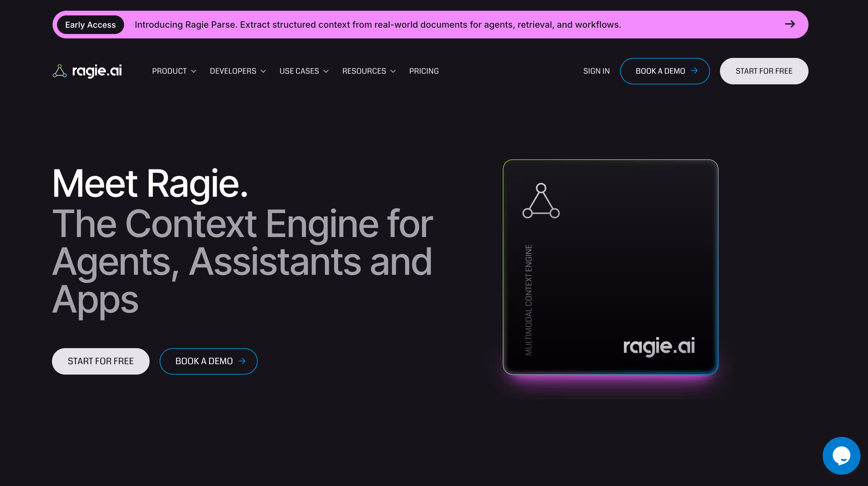Click ragie.ai wordmark on the glowing card
The image size is (868, 486).
point(659,346)
